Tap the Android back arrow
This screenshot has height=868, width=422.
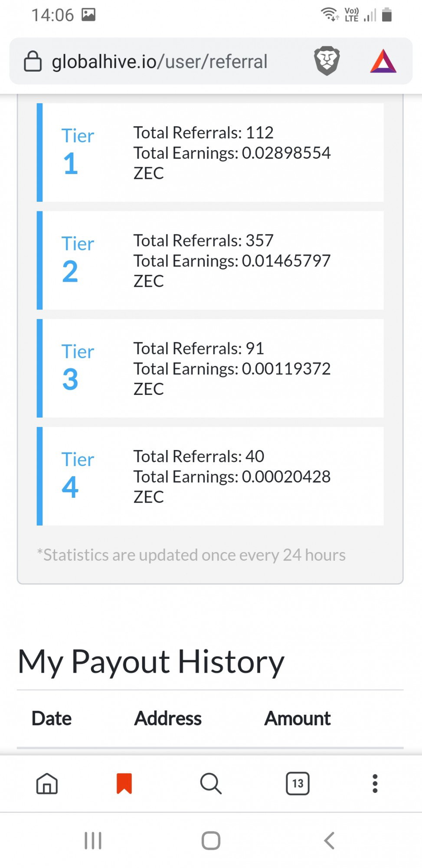pyautogui.click(x=329, y=841)
